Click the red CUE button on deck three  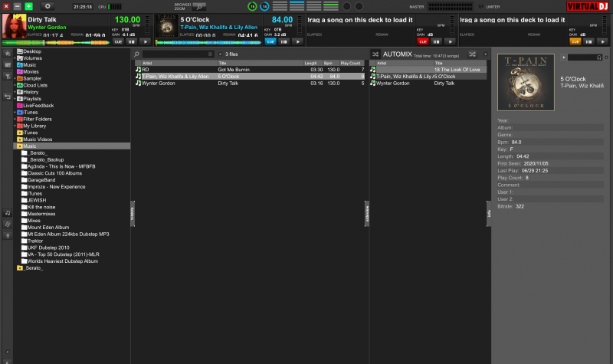tap(423, 41)
